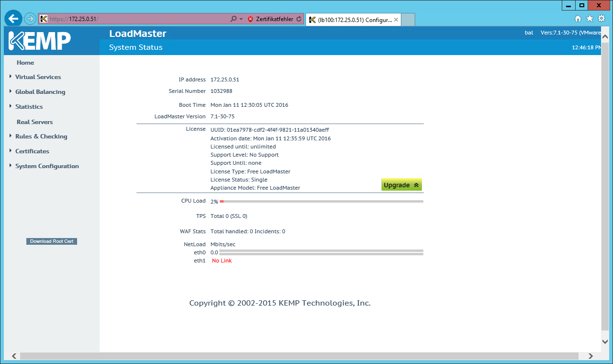613x364 pixels.
Task: Open System Configuration section
Action: 47,166
